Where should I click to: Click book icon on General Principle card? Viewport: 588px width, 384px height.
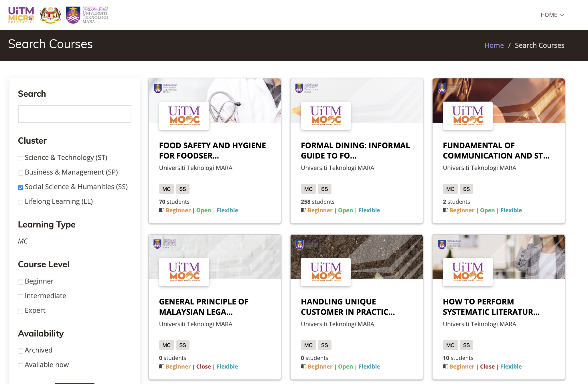[x=161, y=367]
